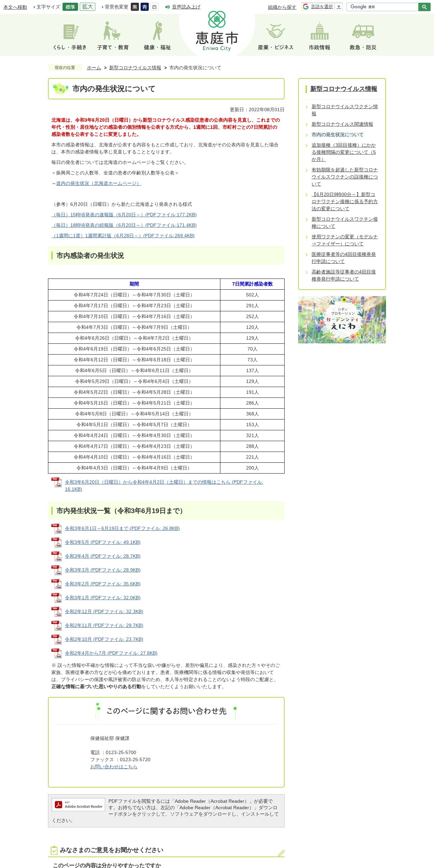The width and height of the screenshot is (434, 868).
Task: Open sidebar 新型コロナウイルスワクチン情報 link
Action: (x=345, y=110)
